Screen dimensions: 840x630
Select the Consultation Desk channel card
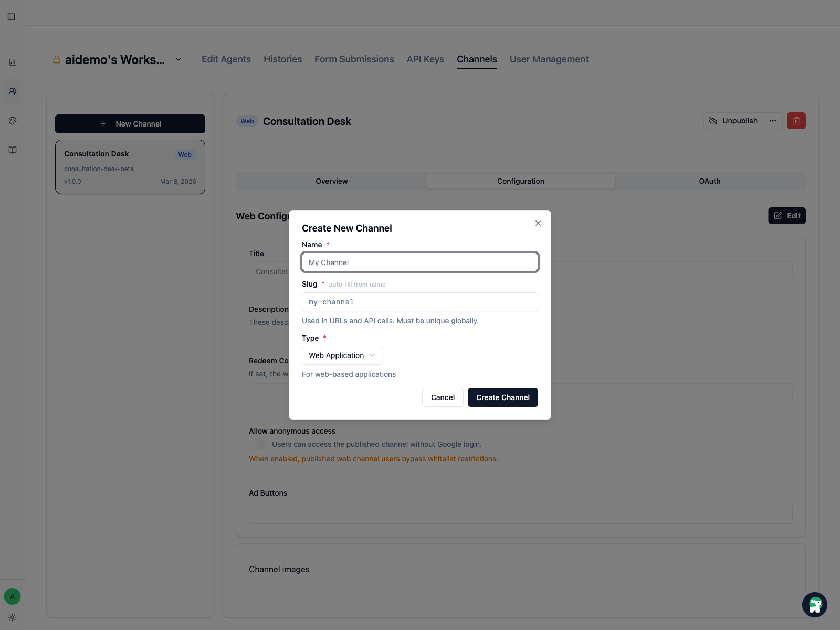(x=130, y=167)
